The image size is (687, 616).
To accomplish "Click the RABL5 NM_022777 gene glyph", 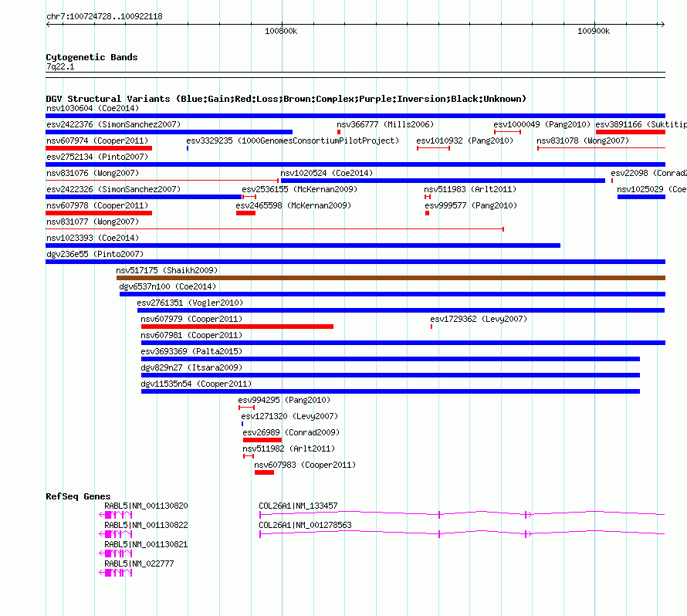I will coord(116,573).
